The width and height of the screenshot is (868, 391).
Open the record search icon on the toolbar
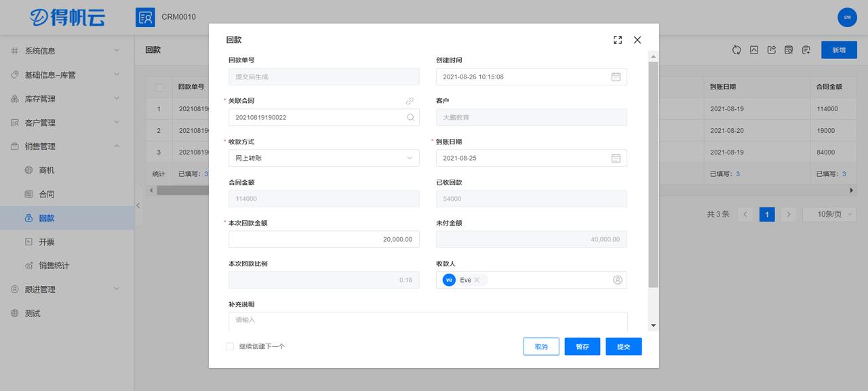788,49
